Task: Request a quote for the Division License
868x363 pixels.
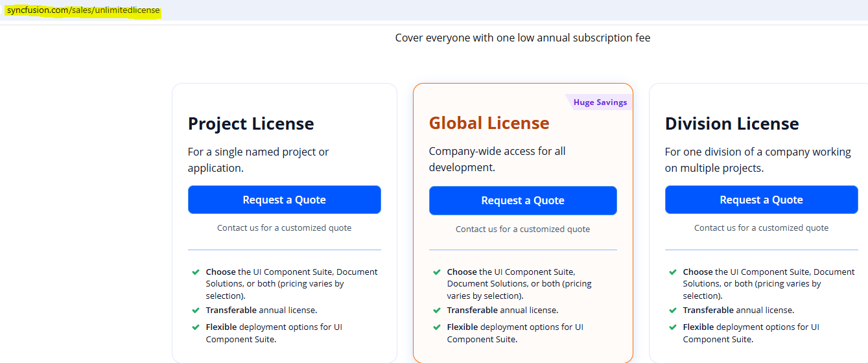Action: click(761, 200)
